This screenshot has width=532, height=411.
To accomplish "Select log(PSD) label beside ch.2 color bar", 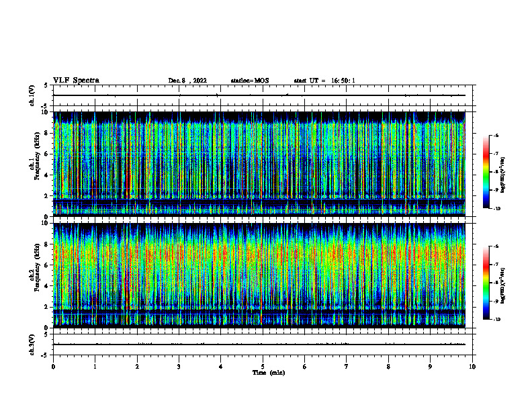I will pyautogui.click(x=502, y=285).
